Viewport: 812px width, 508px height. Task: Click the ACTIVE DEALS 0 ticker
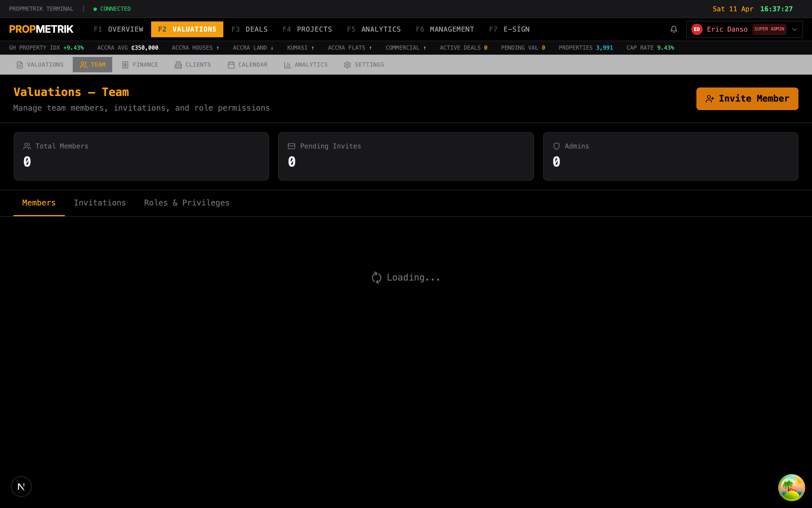click(464, 48)
